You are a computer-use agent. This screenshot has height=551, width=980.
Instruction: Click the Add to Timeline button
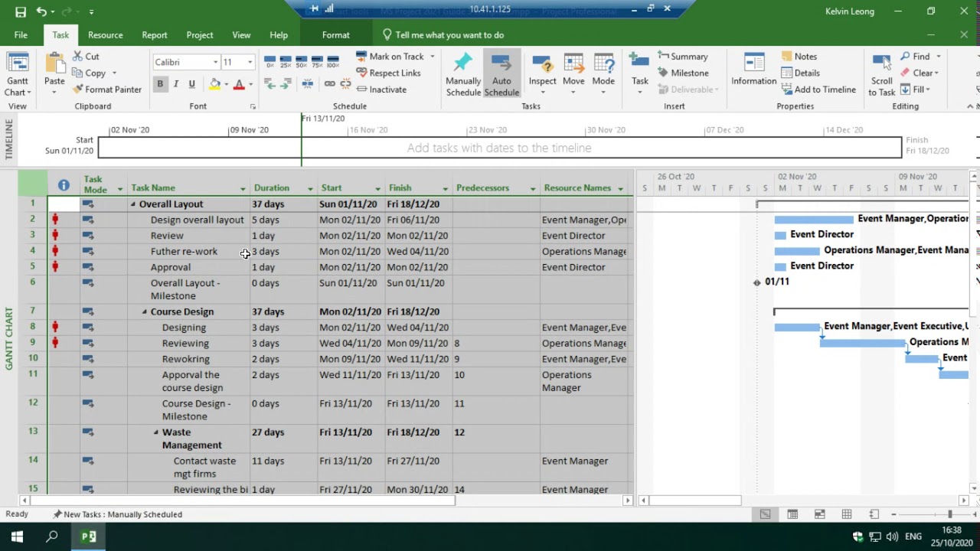click(818, 90)
